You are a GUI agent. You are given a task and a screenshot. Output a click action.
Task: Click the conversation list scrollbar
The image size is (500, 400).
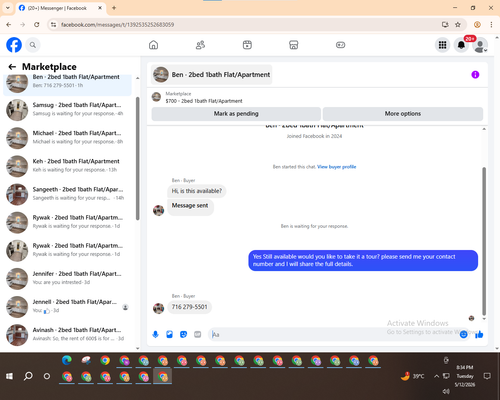pyautogui.click(x=137, y=158)
